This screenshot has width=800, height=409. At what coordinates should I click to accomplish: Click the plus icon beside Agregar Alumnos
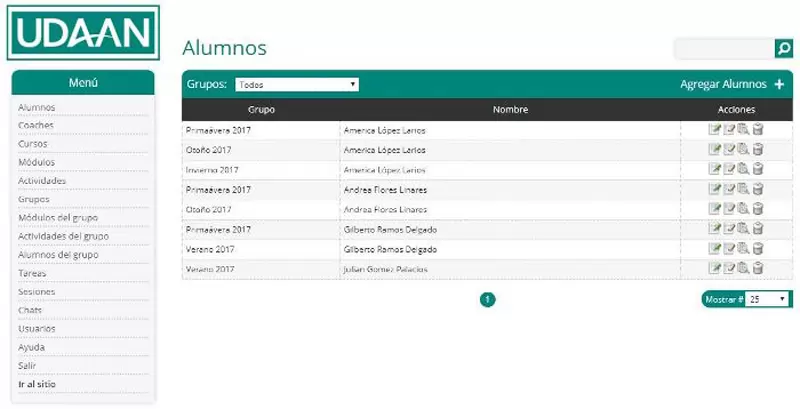point(779,85)
